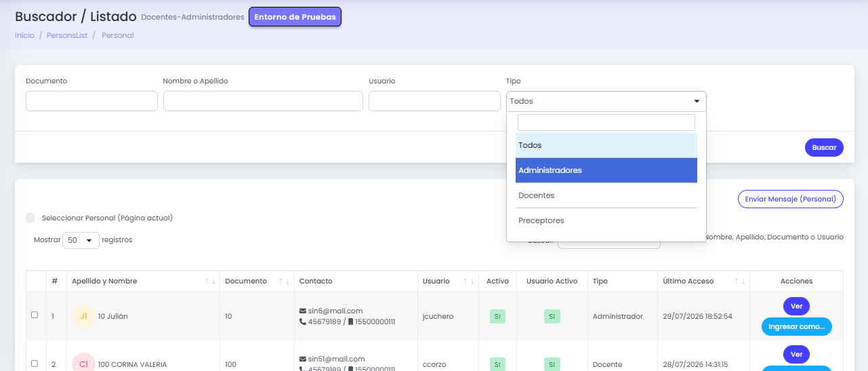Viewport: 868px width, 371px height.
Task: Click sin51@mail.com email text
Action: click(337, 359)
